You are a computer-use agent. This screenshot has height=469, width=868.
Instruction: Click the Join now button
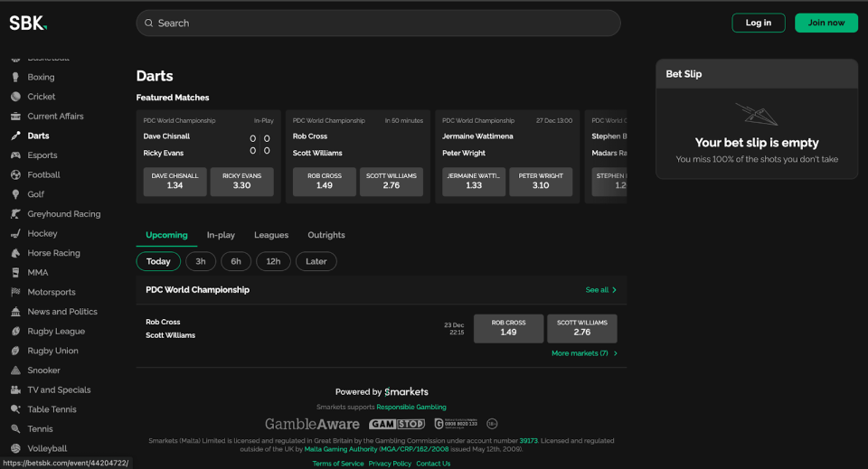click(826, 23)
